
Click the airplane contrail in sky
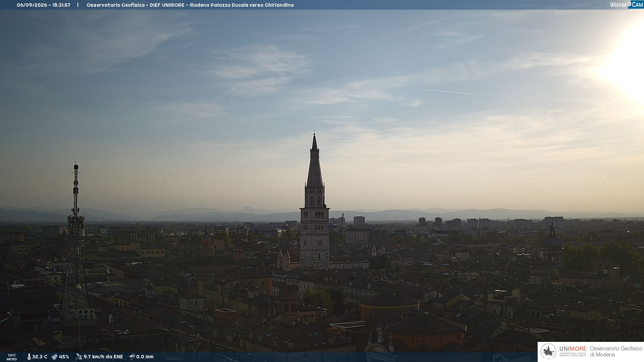[x=448, y=92]
